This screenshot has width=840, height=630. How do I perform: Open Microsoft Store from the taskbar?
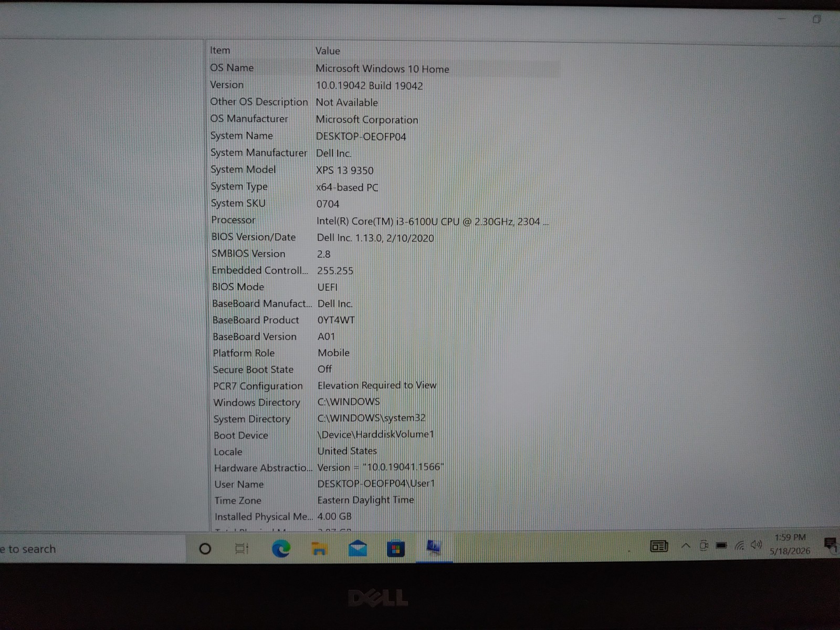point(395,549)
